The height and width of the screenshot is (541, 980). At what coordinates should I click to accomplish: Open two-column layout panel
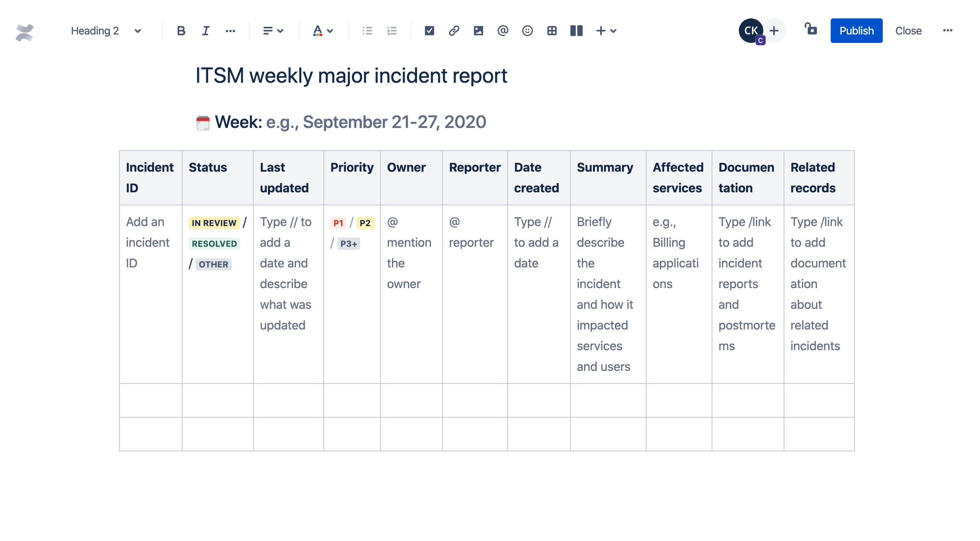(x=576, y=30)
